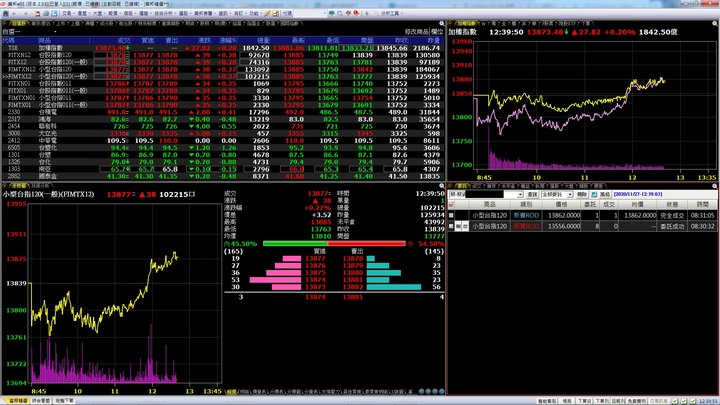Screen dimensions: 720x405
Task: Open the 代碼 code dropdown in the toolbar
Action: tap(325, 13)
